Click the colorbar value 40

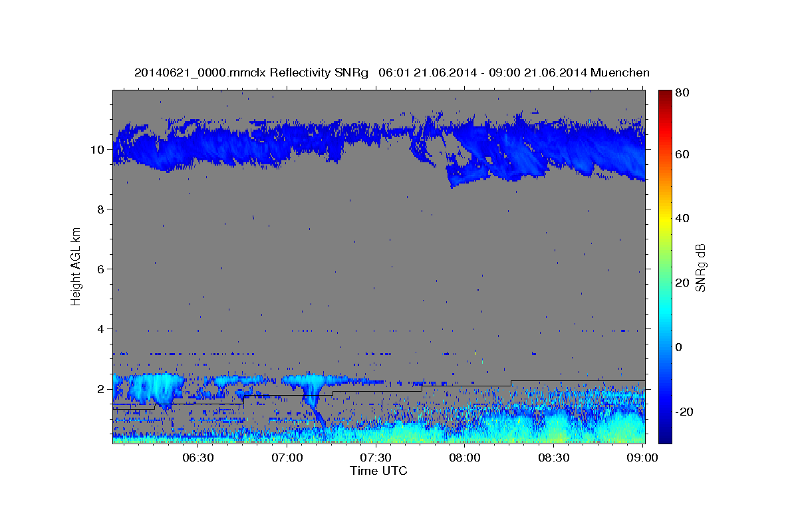pyautogui.click(x=682, y=218)
